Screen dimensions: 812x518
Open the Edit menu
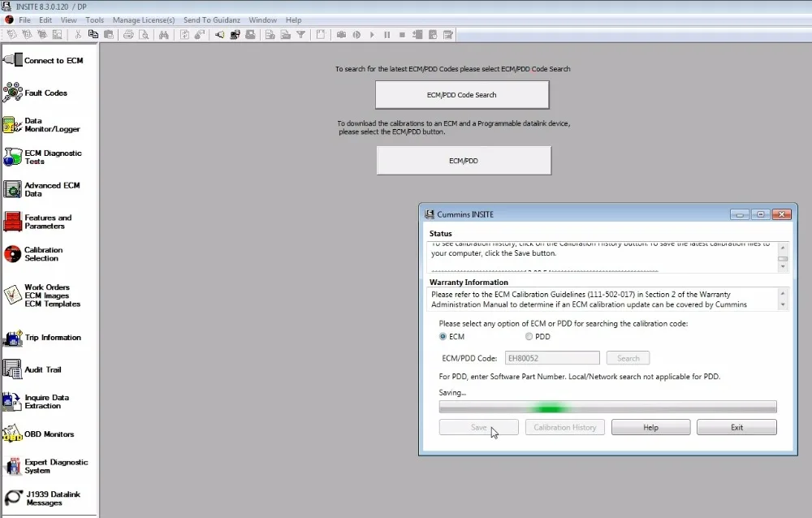pos(45,20)
